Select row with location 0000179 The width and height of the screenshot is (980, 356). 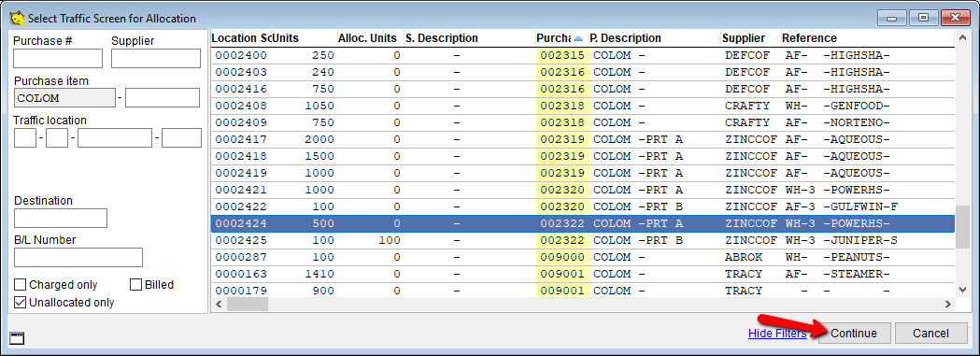(583, 291)
